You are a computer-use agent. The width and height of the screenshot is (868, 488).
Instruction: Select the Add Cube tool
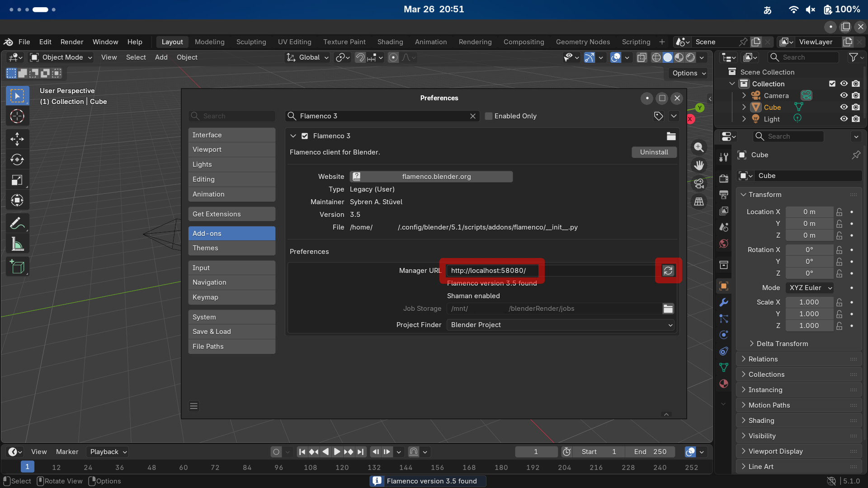click(x=17, y=267)
